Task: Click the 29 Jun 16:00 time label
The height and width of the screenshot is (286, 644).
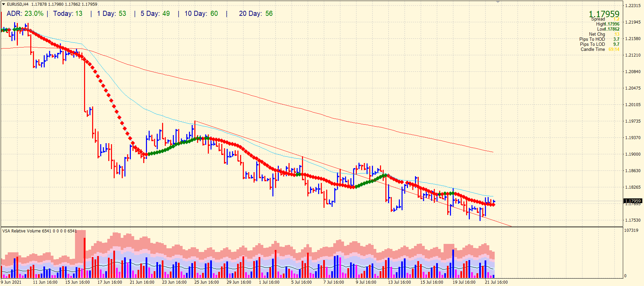Action: tap(239, 282)
